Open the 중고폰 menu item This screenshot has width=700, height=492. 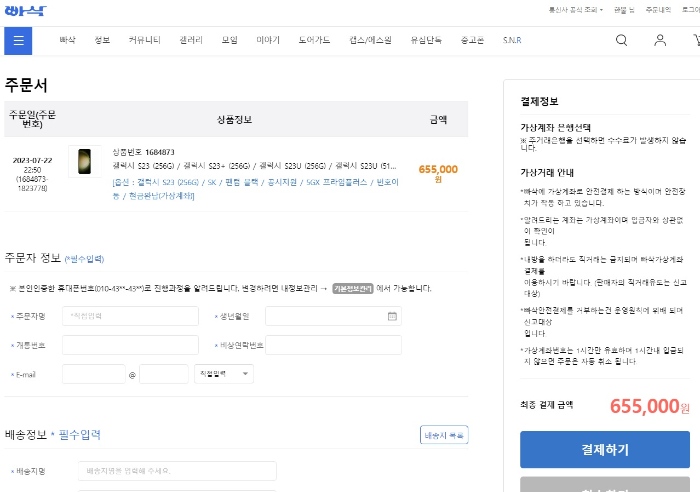(472, 40)
